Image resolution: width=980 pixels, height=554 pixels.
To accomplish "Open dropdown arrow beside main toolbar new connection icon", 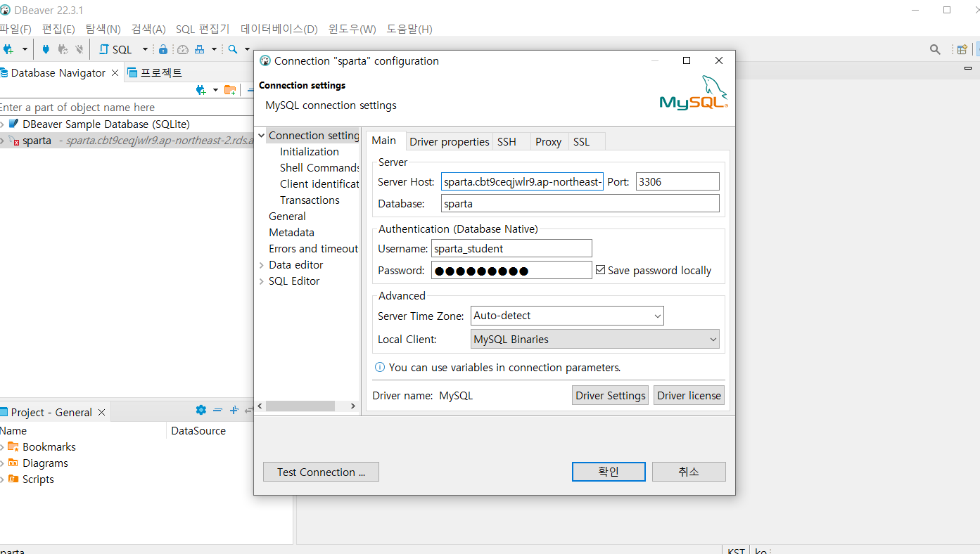I will (x=25, y=49).
